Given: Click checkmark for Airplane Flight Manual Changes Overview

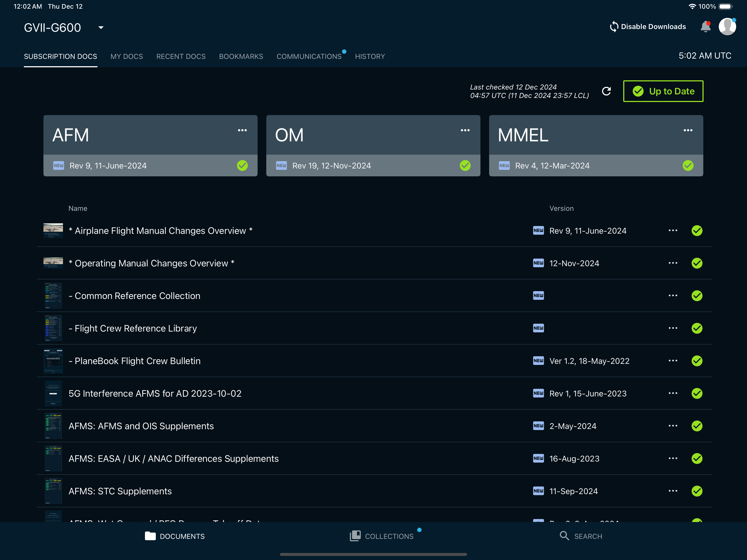Looking at the screenshot, I should pyautogui.click(x=697, y=231).
